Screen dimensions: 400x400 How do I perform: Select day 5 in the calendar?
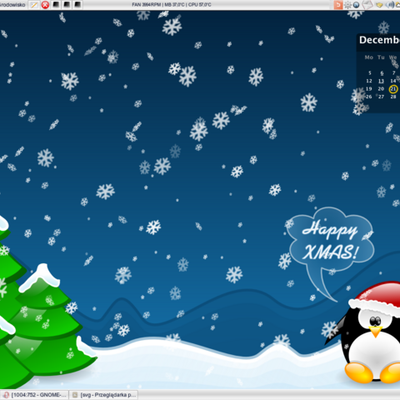[370, 73]
